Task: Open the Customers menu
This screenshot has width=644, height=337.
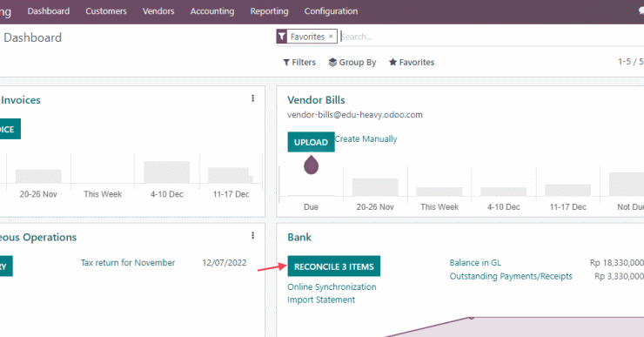Action: (106, 11)
